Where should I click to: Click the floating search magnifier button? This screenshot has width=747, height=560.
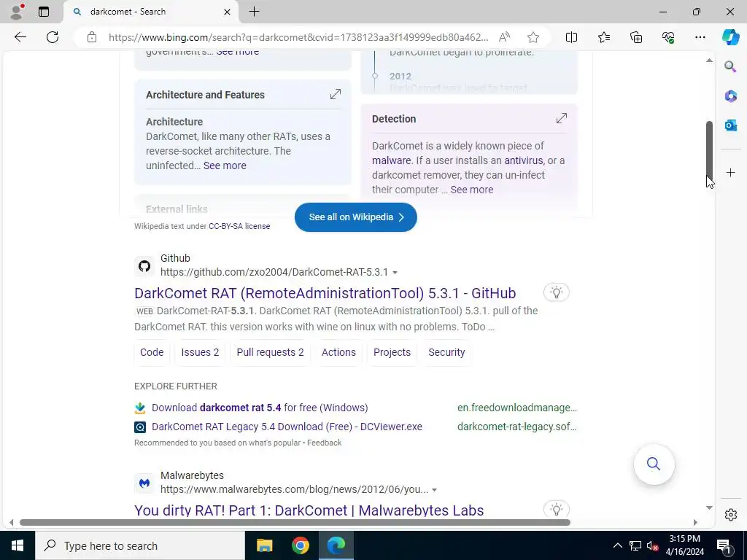[x=654, y=464]
